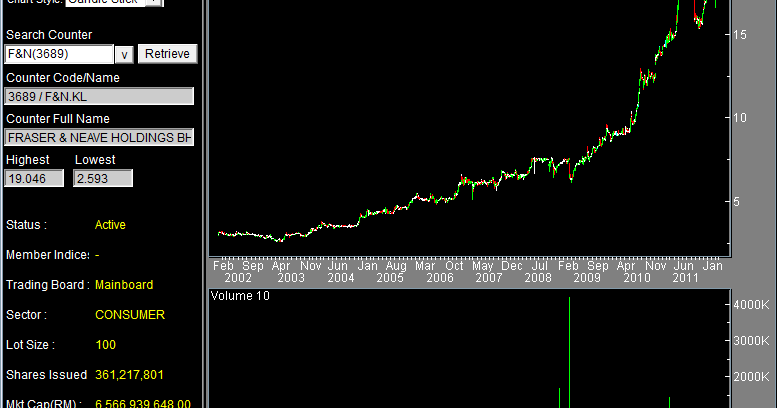Screen dimensions: 777x408
Task: Click the 'Active' status value
Action: pyautogui.click(x=110, y=225)
